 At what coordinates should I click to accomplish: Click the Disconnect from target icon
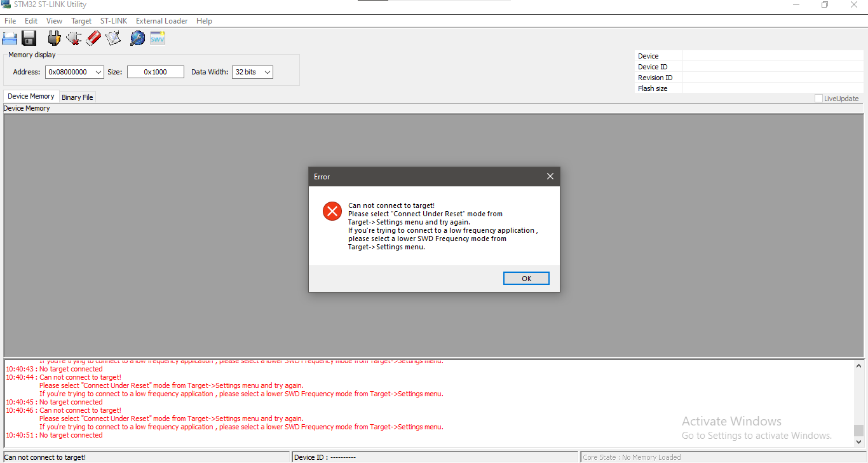coord(74,38)
